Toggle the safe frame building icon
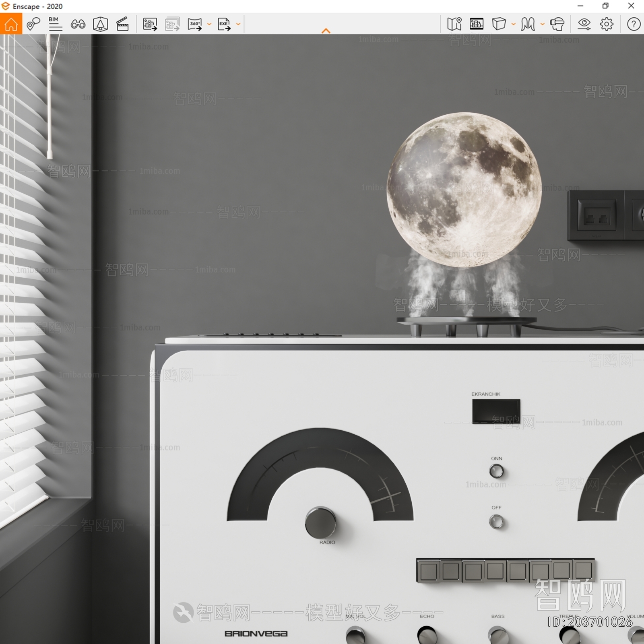Screen dimensions: 644x644 (x=477, y=24)
